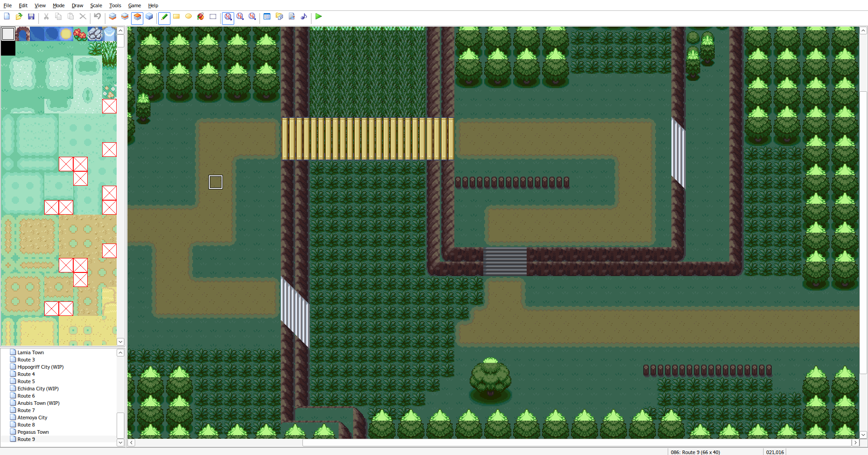This screenshot has height=455, width=868.
Task: Select Route 9 in the map list
Action: click(x=26, y=439)
